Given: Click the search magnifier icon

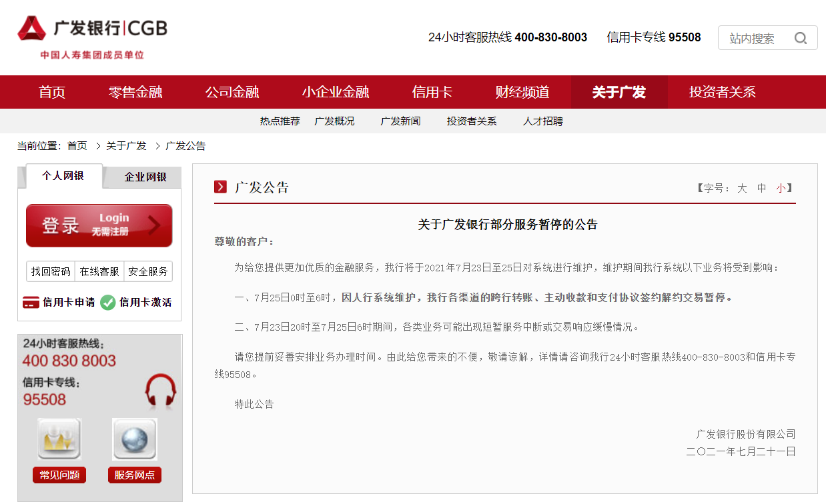Looking at the screenshot, I should coord(801,38).
